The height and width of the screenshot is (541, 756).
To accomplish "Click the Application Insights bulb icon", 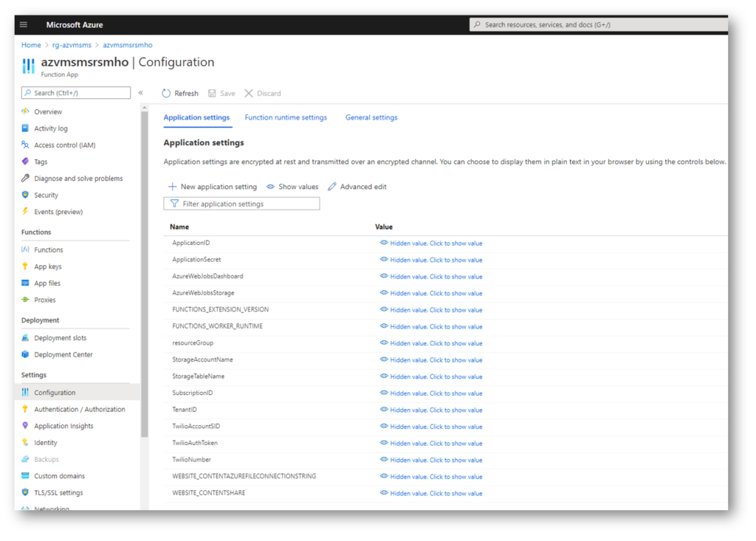I will pyautogui.click(x=26, y=426).
